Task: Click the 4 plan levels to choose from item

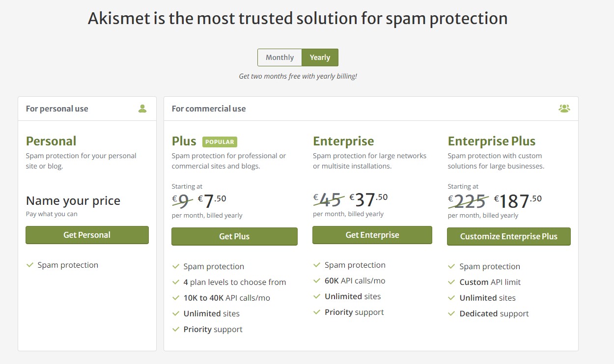Action: click(x=235, y=282)
